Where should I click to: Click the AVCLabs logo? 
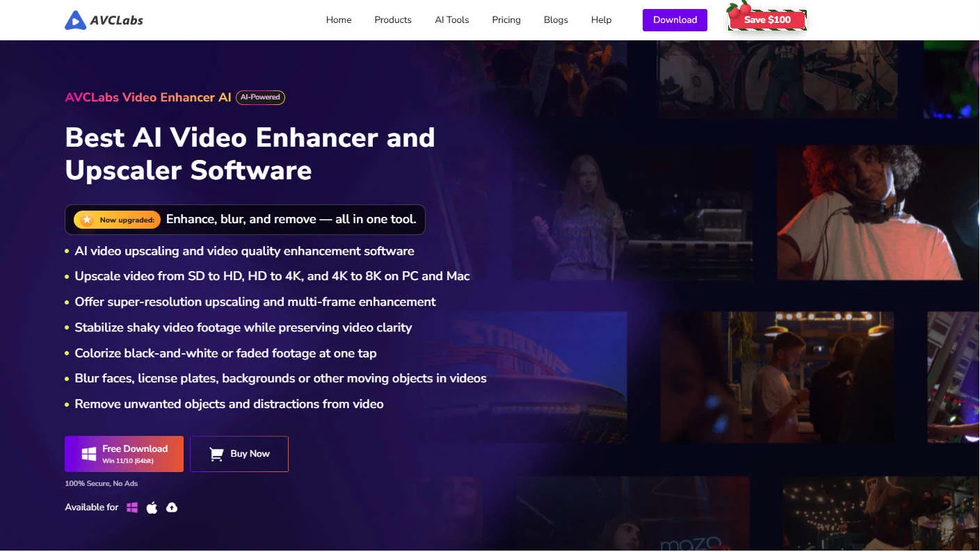pos(104,20)
